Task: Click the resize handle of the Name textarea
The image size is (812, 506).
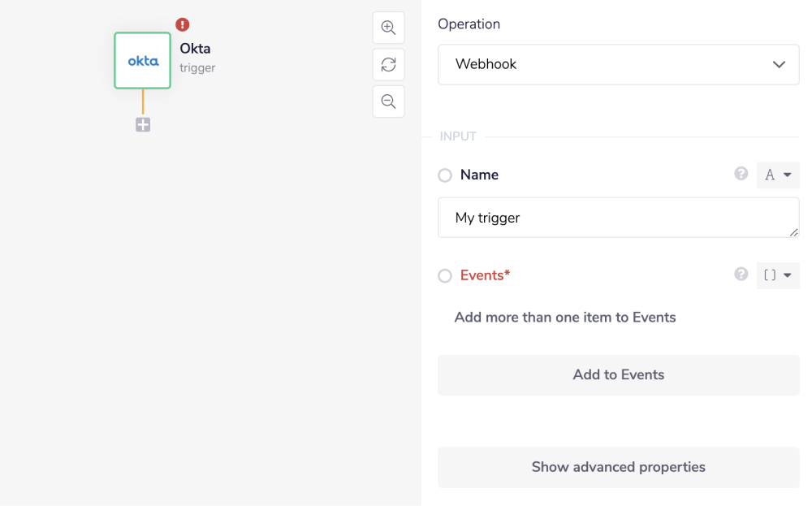Action: coord(795,233)
